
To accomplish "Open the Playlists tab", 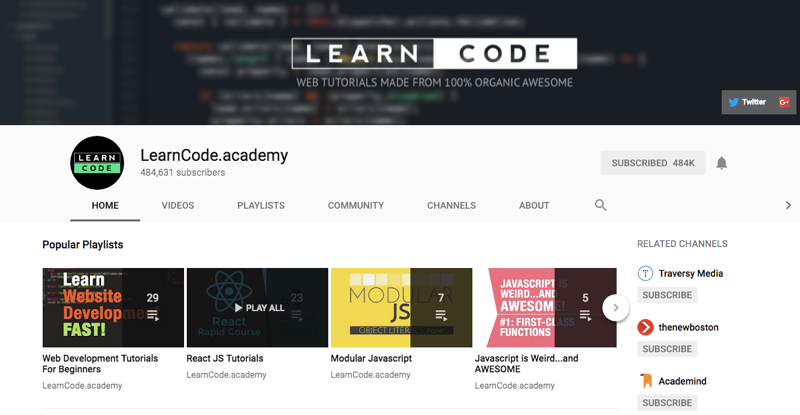I will (261, 206).
